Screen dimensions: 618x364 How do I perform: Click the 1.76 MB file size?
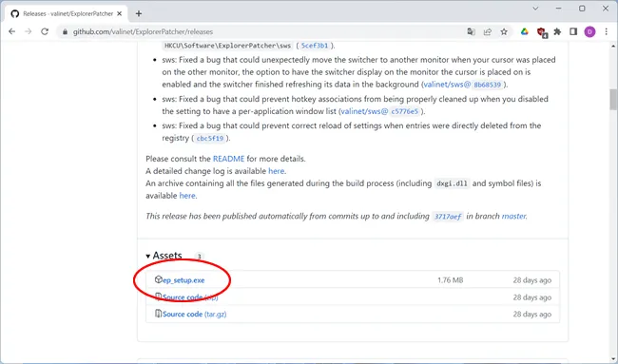[x=450, y=280]
